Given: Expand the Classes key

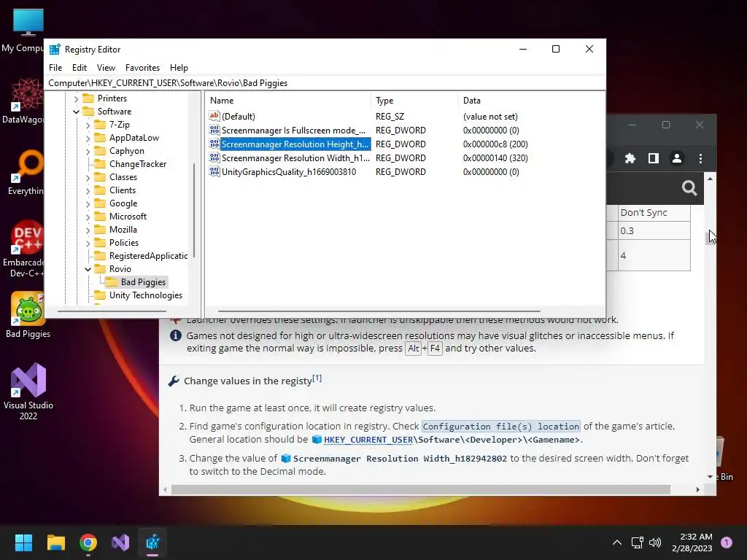Looking at the screenshot, I should (88, 178).
